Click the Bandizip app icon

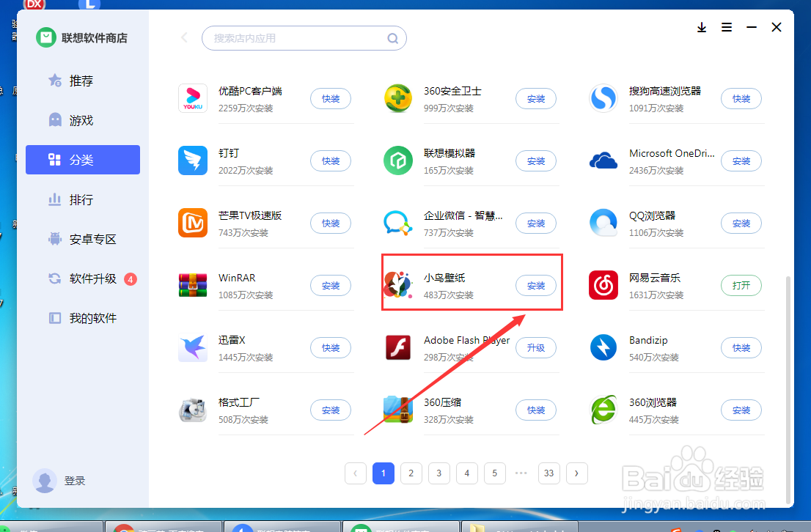[603, 347]
